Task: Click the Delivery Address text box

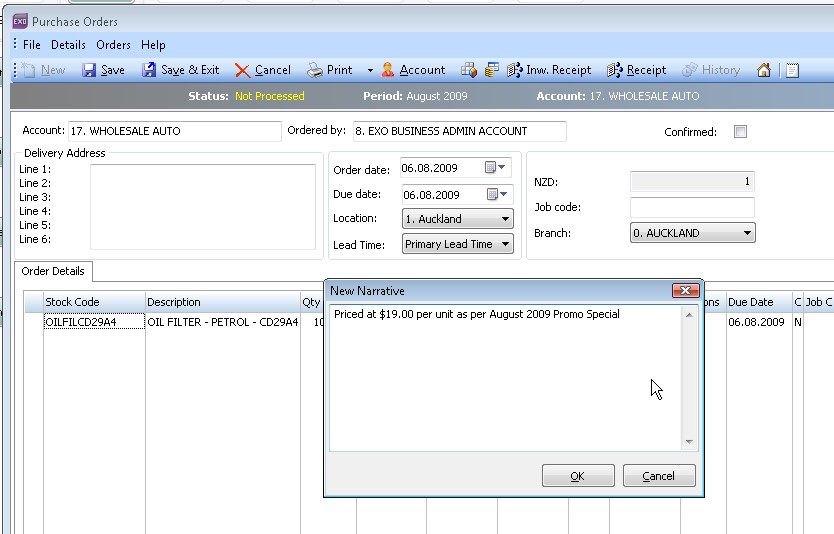Action: pyautogui.click(x=203, y=206)
